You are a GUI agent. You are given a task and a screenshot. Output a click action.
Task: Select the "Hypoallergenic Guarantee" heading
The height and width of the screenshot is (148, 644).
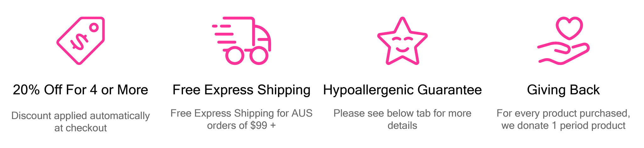[x=402, y=90]
